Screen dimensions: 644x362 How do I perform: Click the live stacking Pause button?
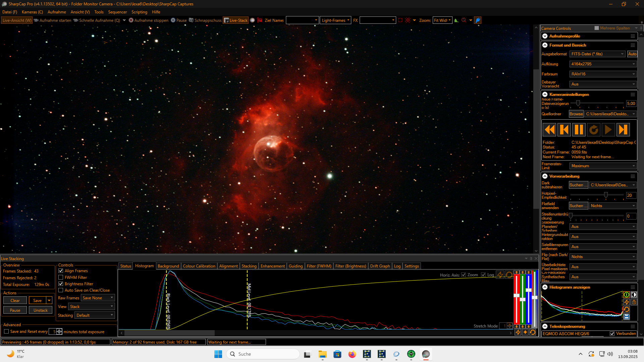(15, 310)
